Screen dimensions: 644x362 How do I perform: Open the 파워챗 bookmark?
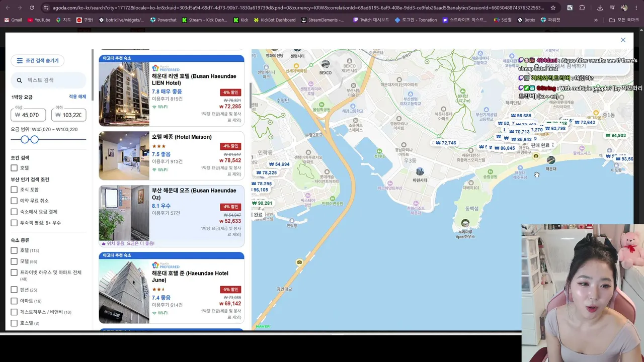550,20
